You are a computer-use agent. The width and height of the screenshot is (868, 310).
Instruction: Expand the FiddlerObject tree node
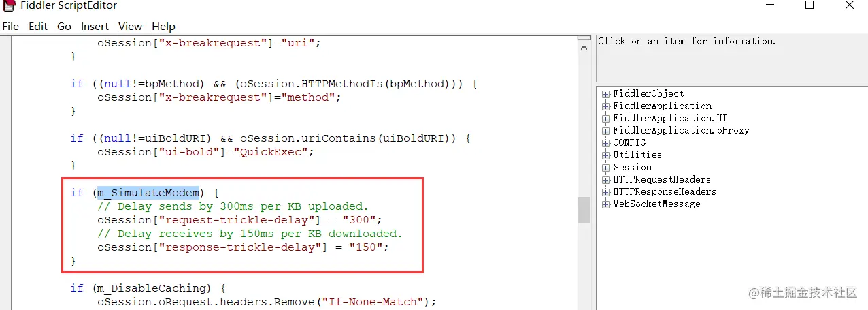tap(605, 94)
